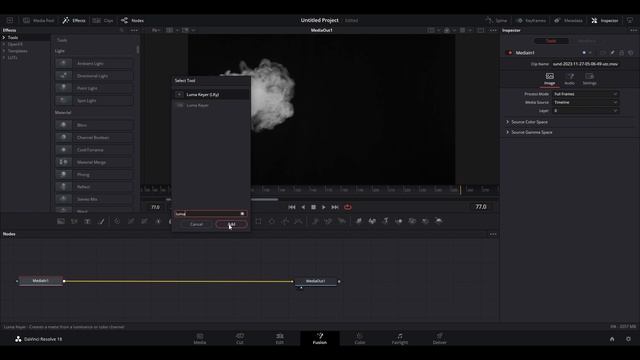Image resolution: width=640 pixels, height=360 pixels.
Task: Play the clip in reverse
Action: pyautogui.click(x=303, y=207)
